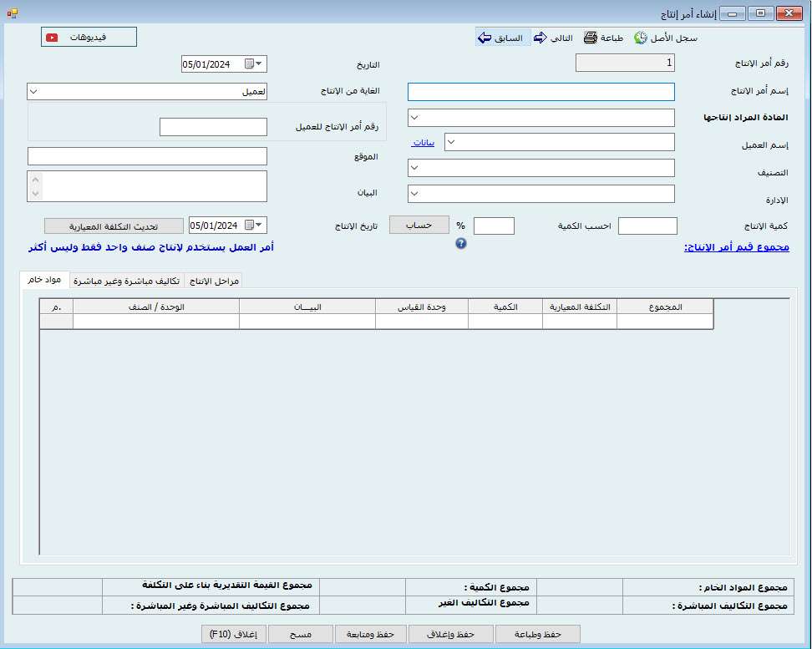Focus the إسم أمر الإنتاج input field
Viewport: 812px width, 649px height.
pyautogui.click(x=541, y=92)
